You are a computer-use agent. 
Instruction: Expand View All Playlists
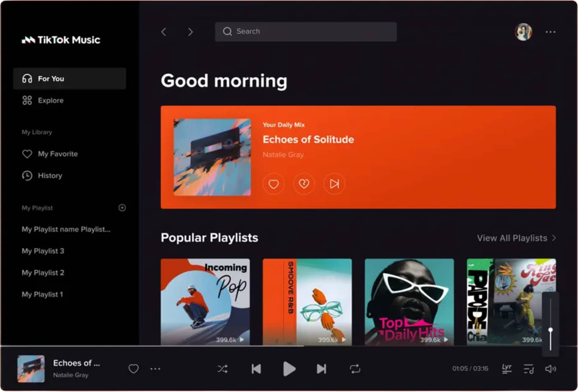pos(516,238)
